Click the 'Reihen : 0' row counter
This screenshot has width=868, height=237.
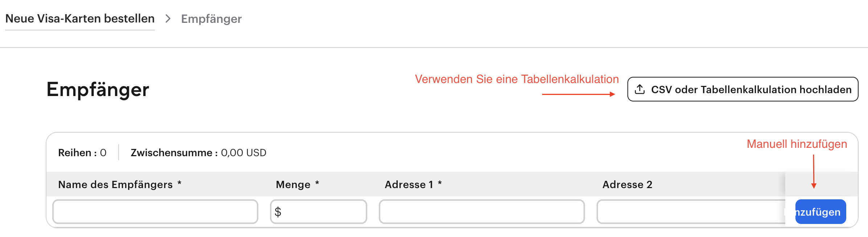(x=82, y=153)
